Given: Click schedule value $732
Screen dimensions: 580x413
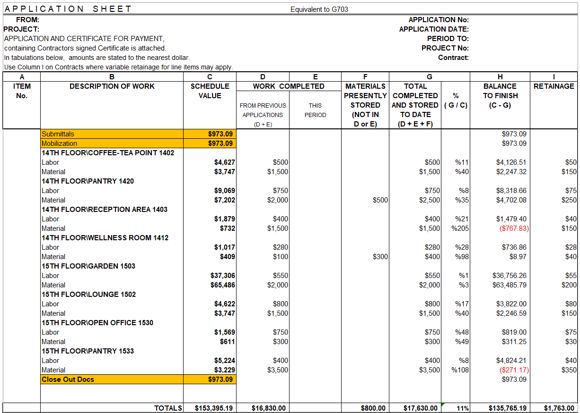Looking at the screenshot, I should pyautogui.click(x=227, y=228).
